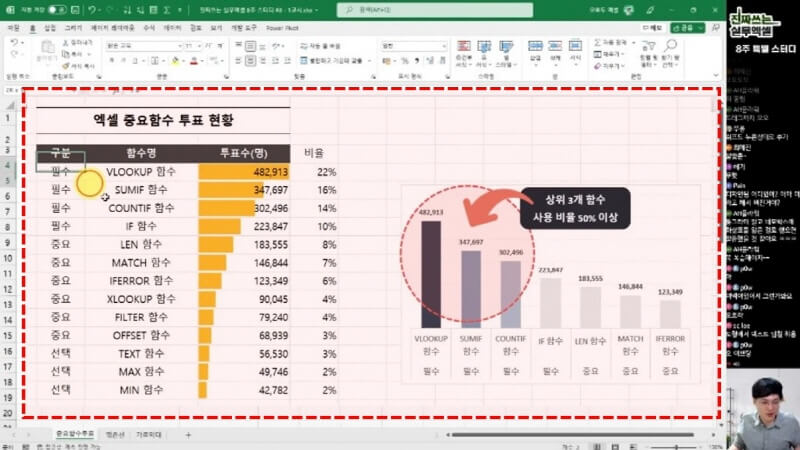
Task: Click the yellow Fill Color bucket
Action: point(176,61)
